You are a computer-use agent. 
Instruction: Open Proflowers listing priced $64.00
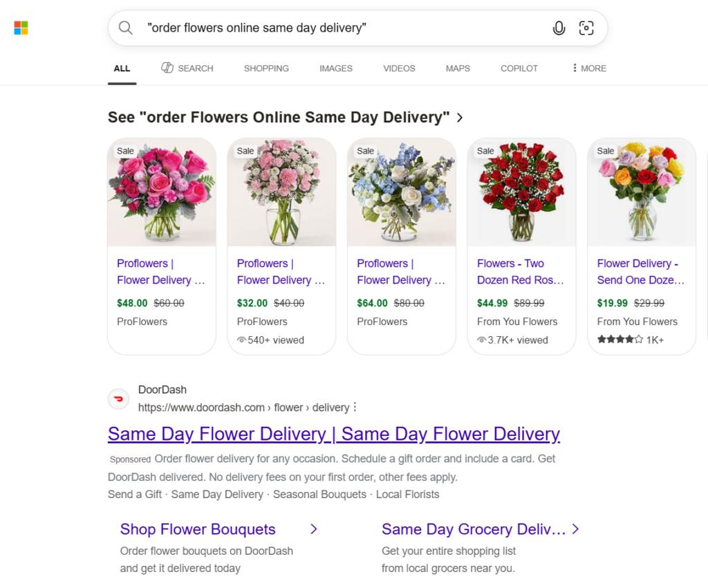pyautogui.click(x=402, y=272)
